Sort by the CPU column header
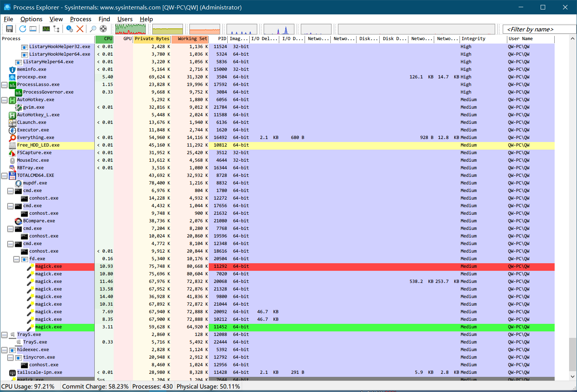The width and height of the screenshot is (577, 392). [x=104, y=39]
